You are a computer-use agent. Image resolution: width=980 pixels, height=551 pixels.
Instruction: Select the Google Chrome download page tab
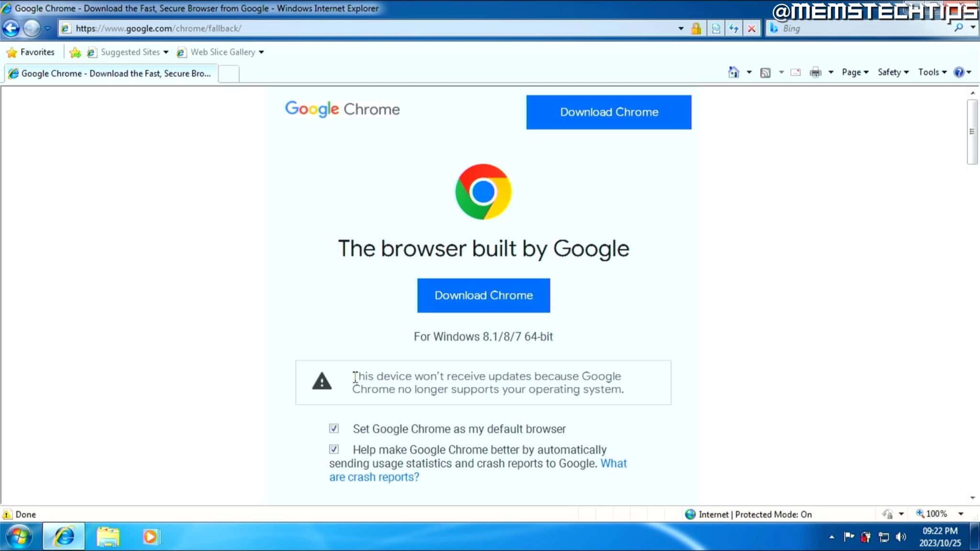click(x=111, y=73)
